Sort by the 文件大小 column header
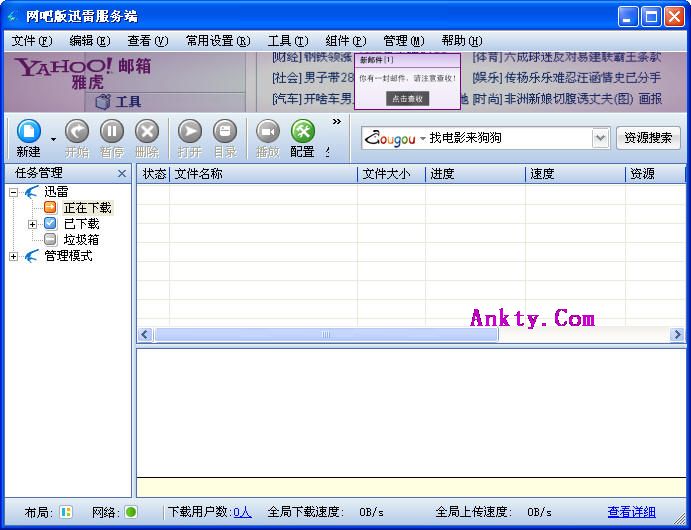691x530 pixels. 391,174
